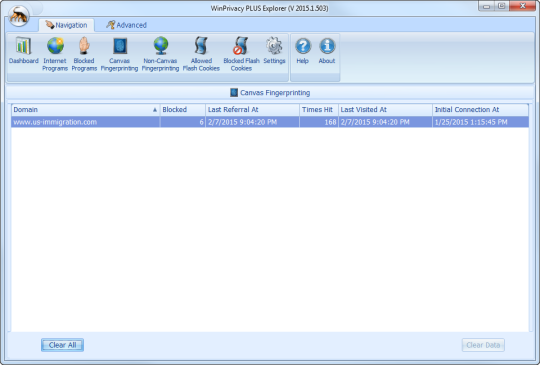The image size is (540, 365).
Task: Open Help
Action: coord(303,51)
